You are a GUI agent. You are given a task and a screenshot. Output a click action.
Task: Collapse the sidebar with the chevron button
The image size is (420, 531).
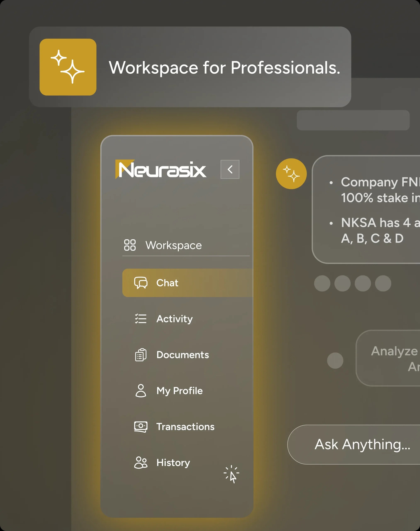tap(230, 169)
